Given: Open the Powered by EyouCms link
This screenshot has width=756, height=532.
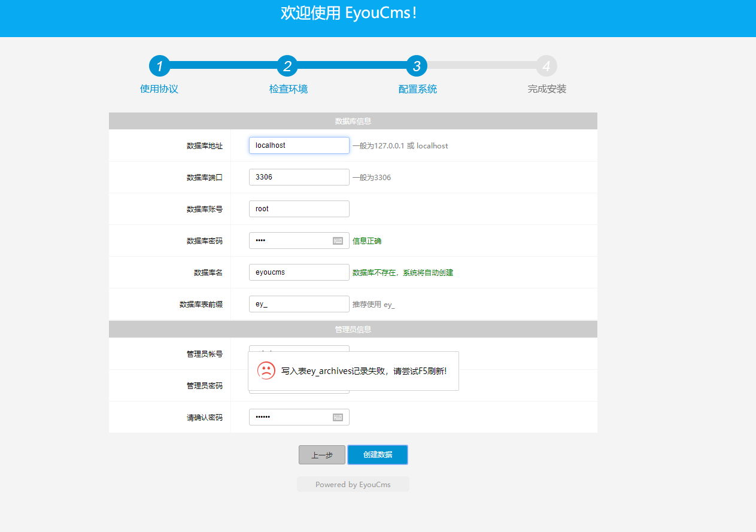Looking at the screenshot, I should click(353, 485).
